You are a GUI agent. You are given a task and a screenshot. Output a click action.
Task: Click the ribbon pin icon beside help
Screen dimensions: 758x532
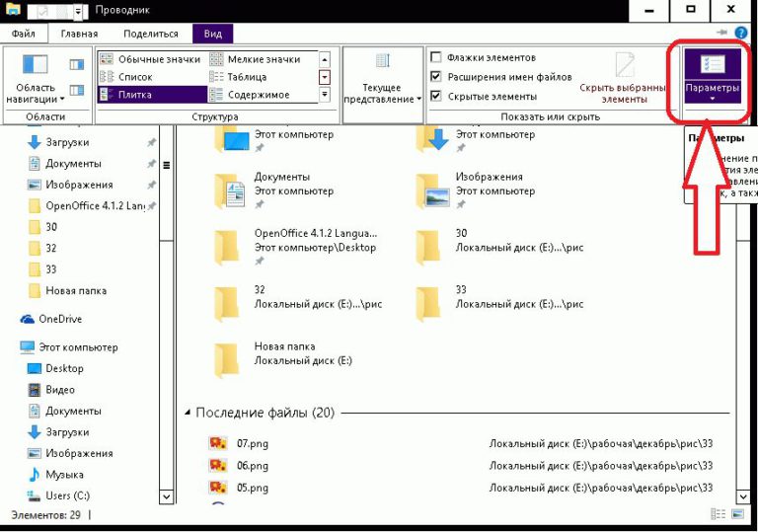point(722,33)
